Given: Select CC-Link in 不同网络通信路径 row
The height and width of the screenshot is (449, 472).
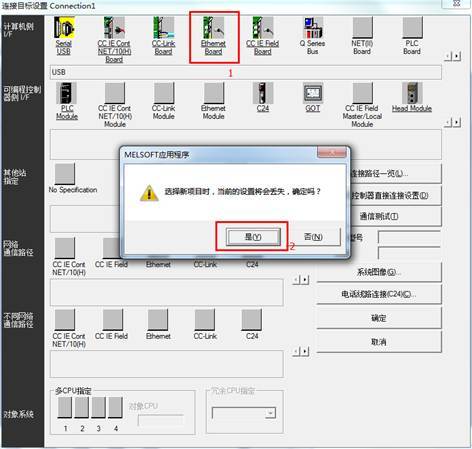Looking at the screenshot, I should (x=205, y=320).
